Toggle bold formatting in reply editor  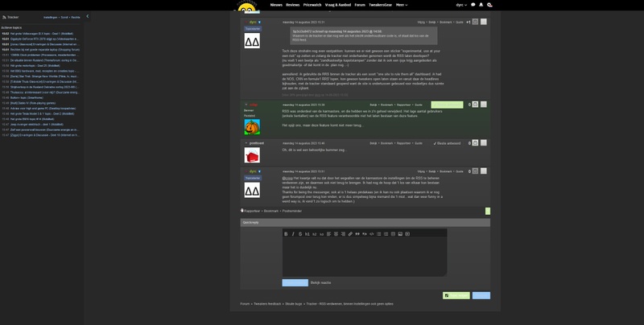click(286, 234)
